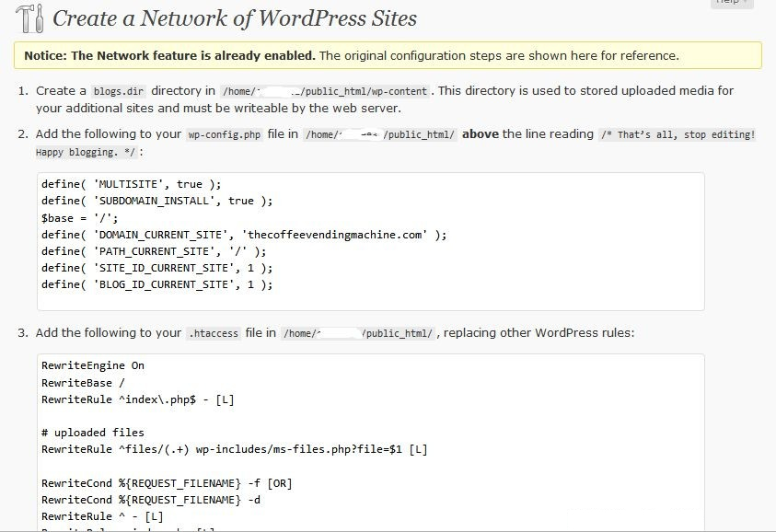Click the public_html/wp-content path in step 1
Image resolution: width=776 pixels, height=532 pixels.
tap(325, 91)
